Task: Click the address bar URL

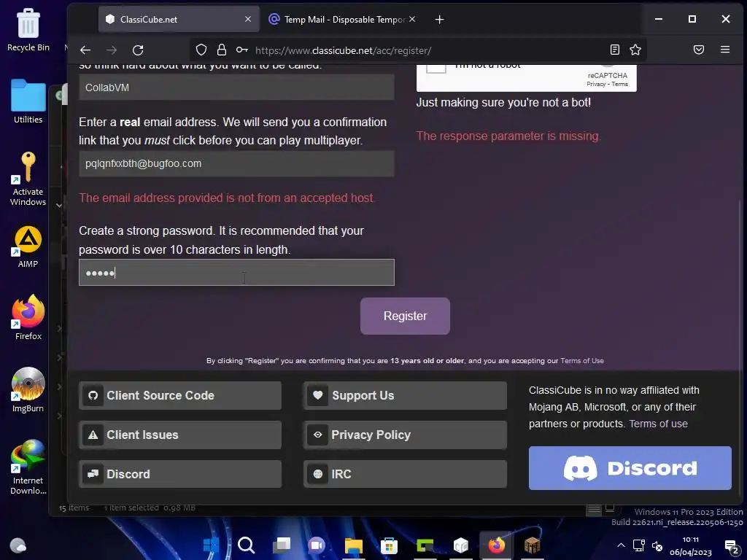Action: (343, 50)
